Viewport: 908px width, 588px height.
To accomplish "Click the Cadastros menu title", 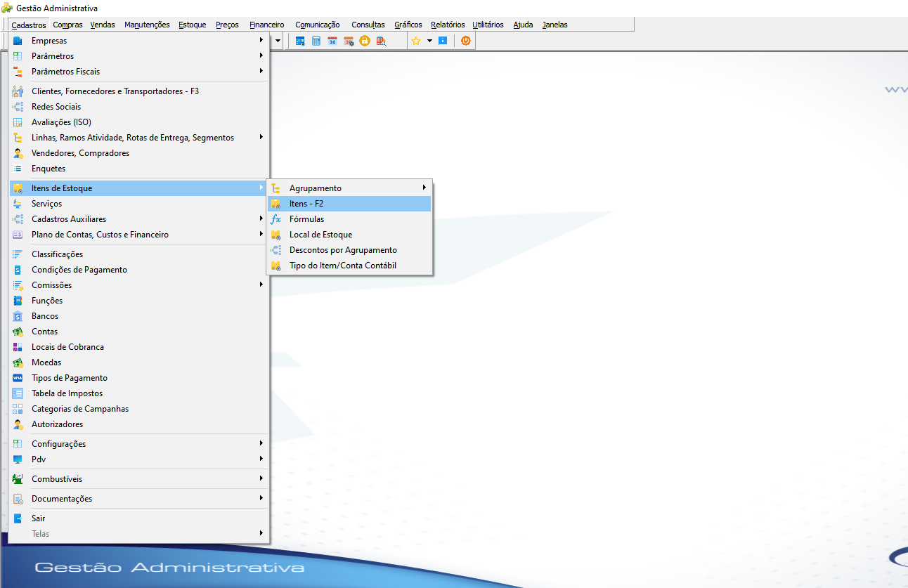I will click(x=29, y=25).
